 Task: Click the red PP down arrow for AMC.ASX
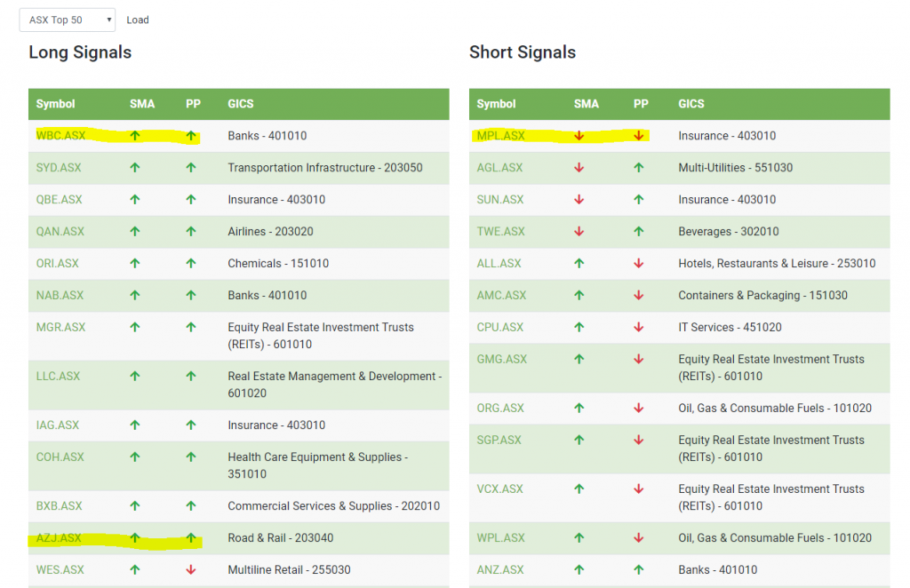[x=639, y=295]
